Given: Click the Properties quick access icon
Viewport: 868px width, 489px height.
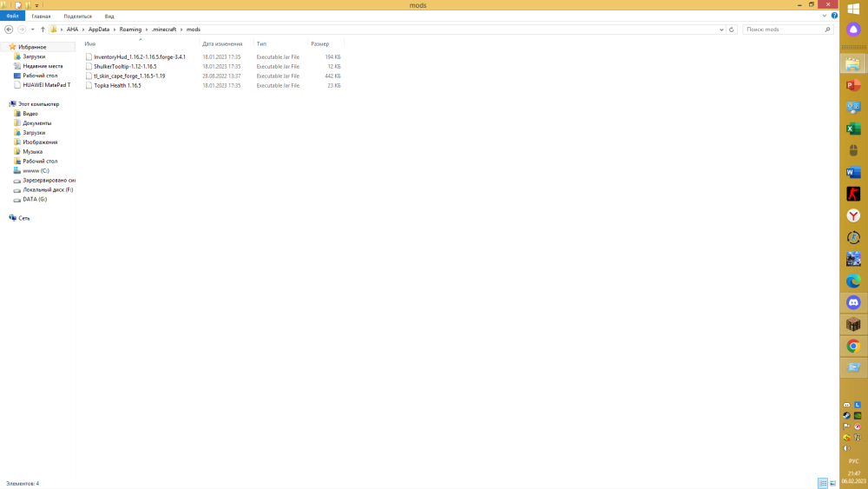Looking at the screenshot, I should pos(18,5).
